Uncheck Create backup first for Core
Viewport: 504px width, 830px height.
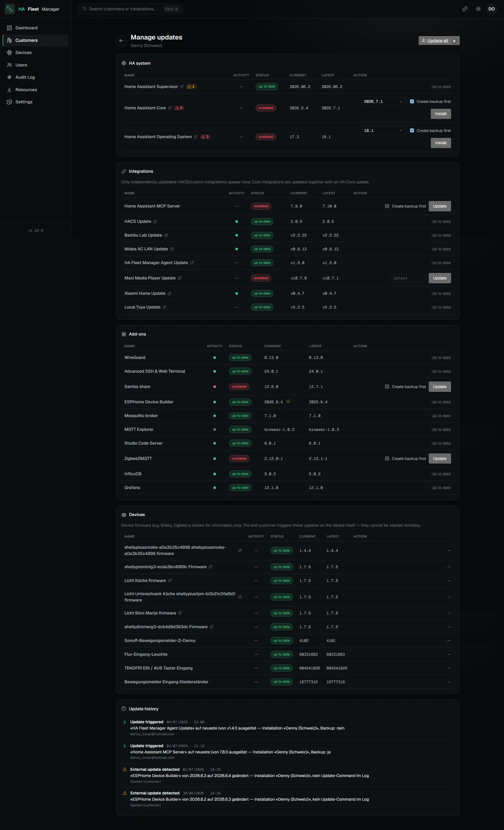[x=412, y=101]
